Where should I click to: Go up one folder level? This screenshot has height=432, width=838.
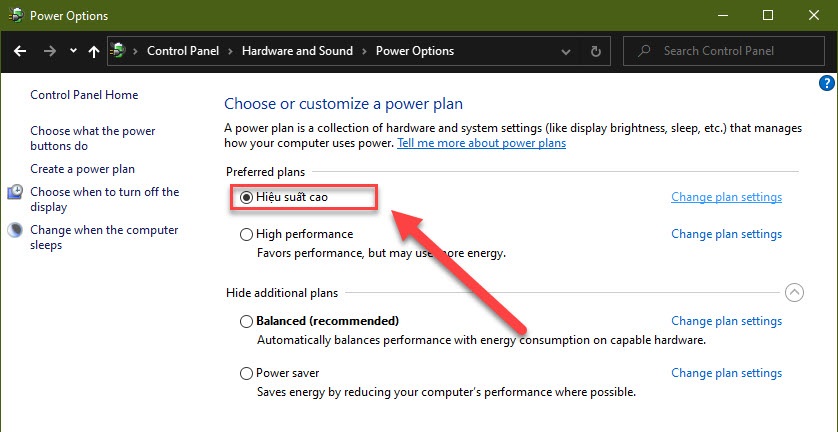[x=94, y=51]
